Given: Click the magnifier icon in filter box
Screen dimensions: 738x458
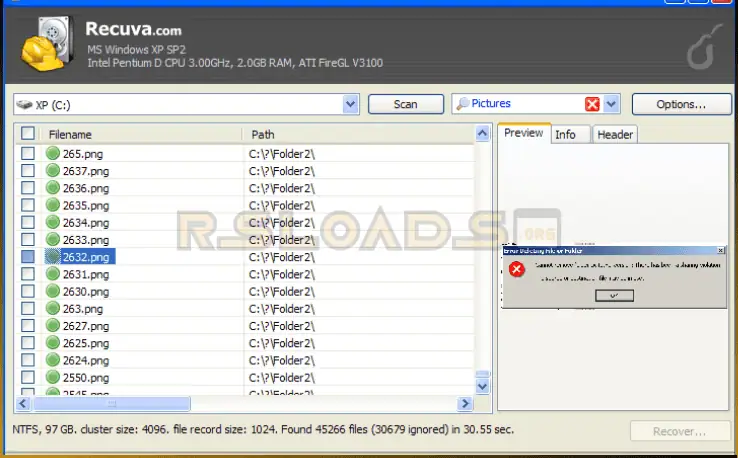Looking at the screenshot, I should (462, 104).
